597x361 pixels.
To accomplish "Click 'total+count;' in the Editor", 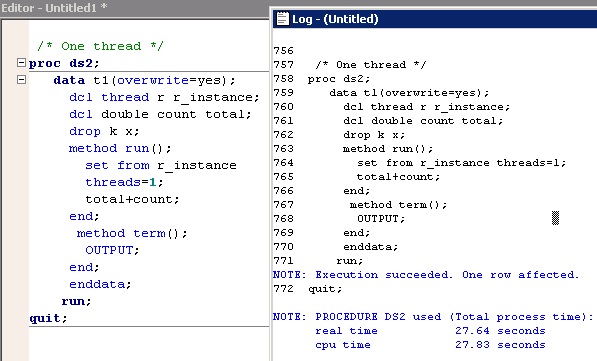I will [x=132, y=199].
